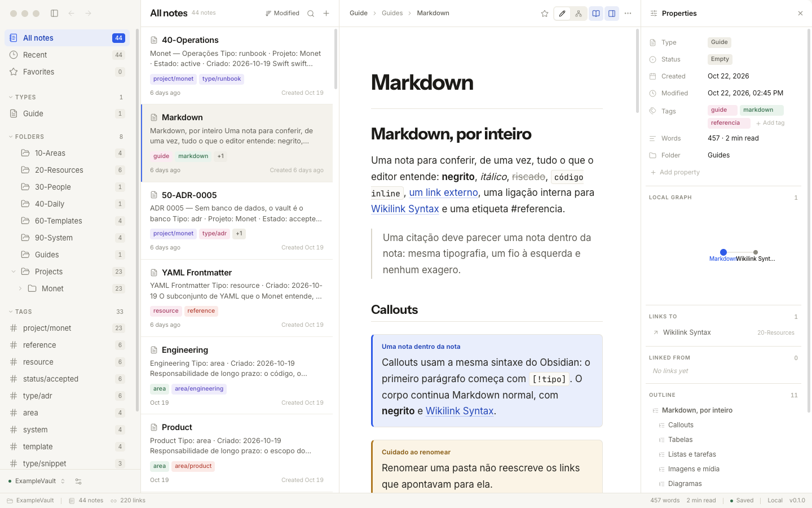Search notes with the magnifier icon
The height and width of the screenshot is (508, 812).
coord(311,14)
